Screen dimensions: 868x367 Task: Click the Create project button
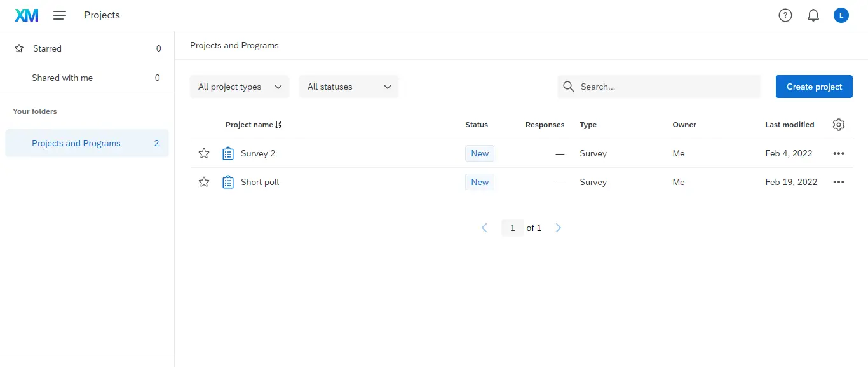point(814,87)
